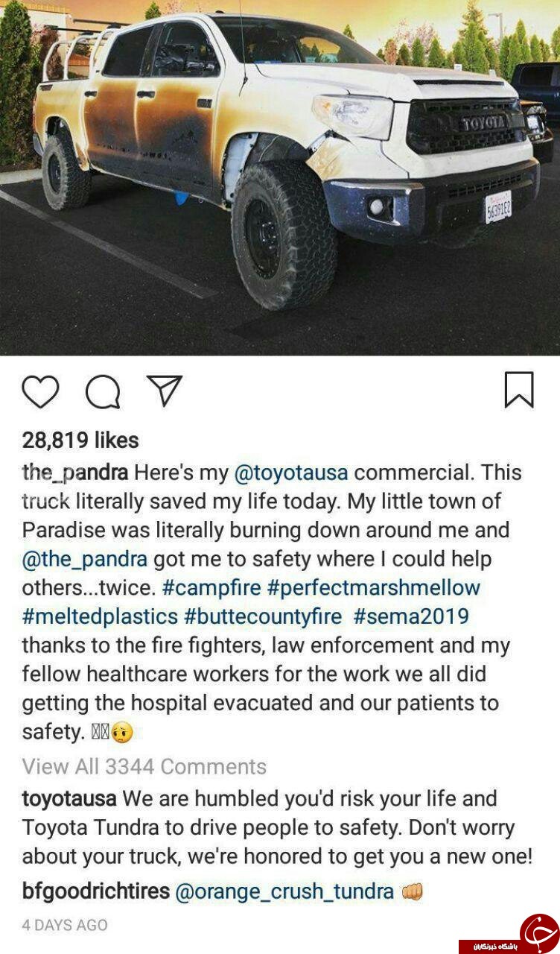Open the #campfire hashtag
This screenshot has width=560, height=954.
pyautogui.click(x=211, y=588)
